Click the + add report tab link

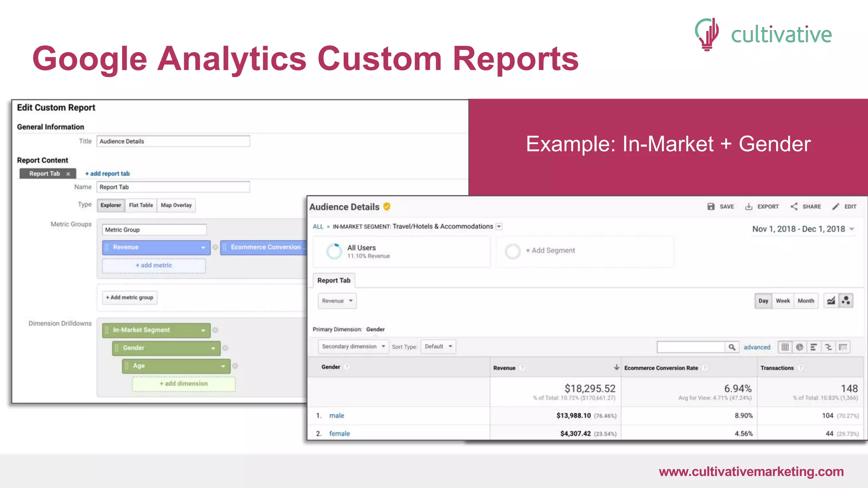click(107, 174)
